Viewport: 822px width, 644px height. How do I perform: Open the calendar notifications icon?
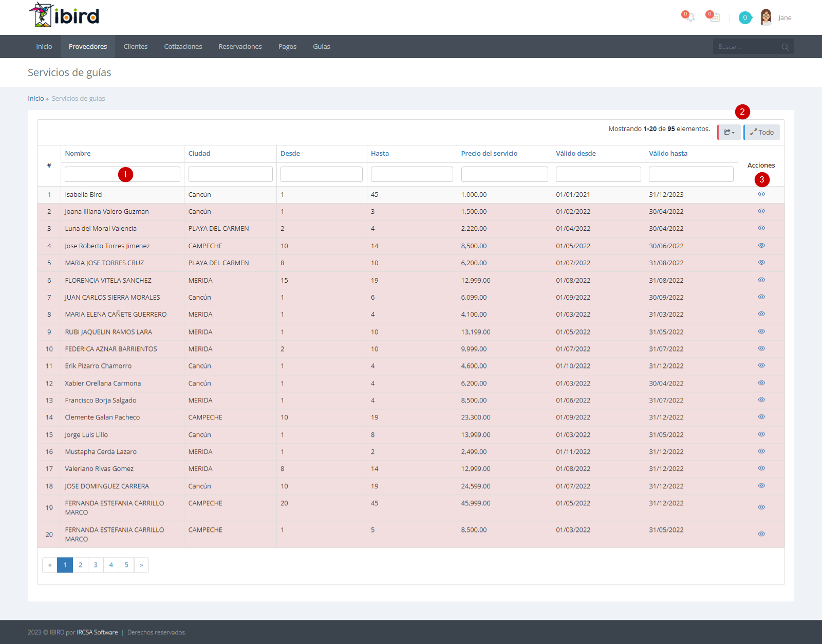point(714,17)
